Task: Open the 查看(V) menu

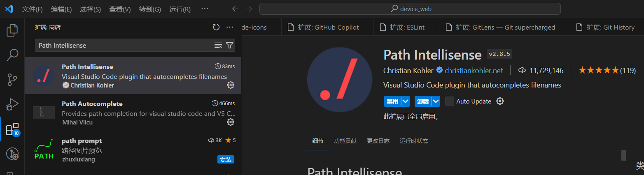Action: click(120, 9)
